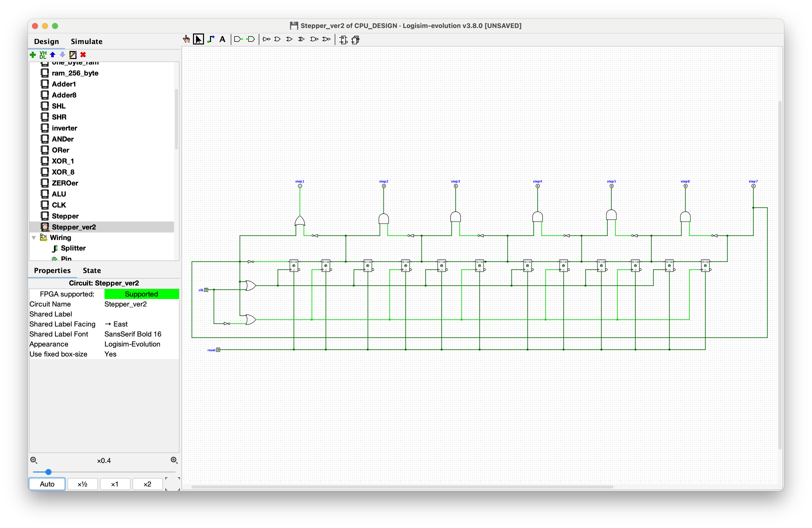Click the fit-to-window corner brackets icon
Image resolution: width=812 pixels, height=528 pixels.
pyautogui.click(x=173, y=484)
